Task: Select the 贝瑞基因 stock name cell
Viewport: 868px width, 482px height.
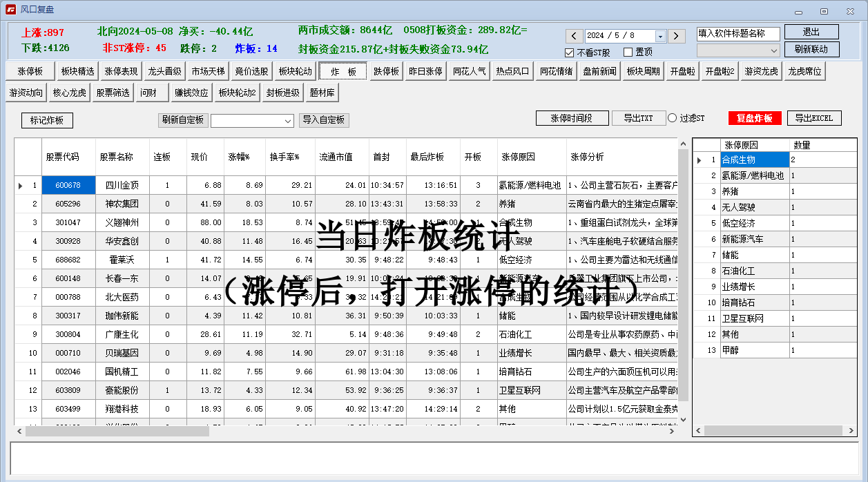Action: pos(122,353)
